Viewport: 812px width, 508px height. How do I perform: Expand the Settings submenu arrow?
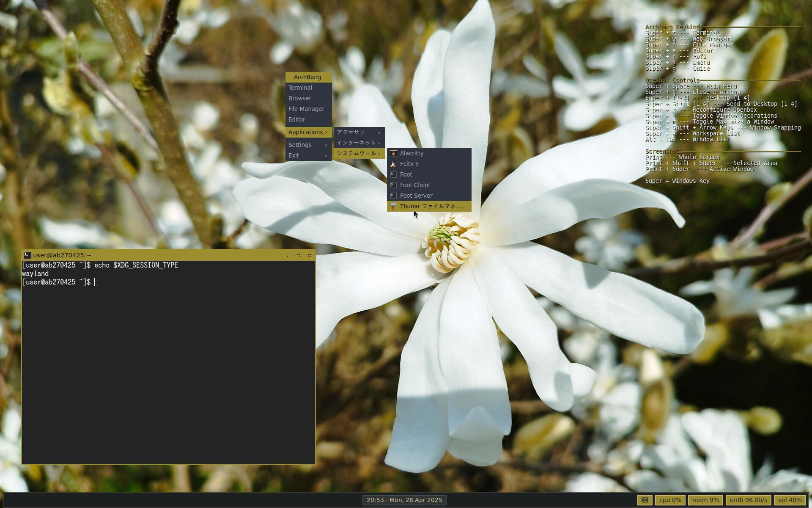point(326,145)
